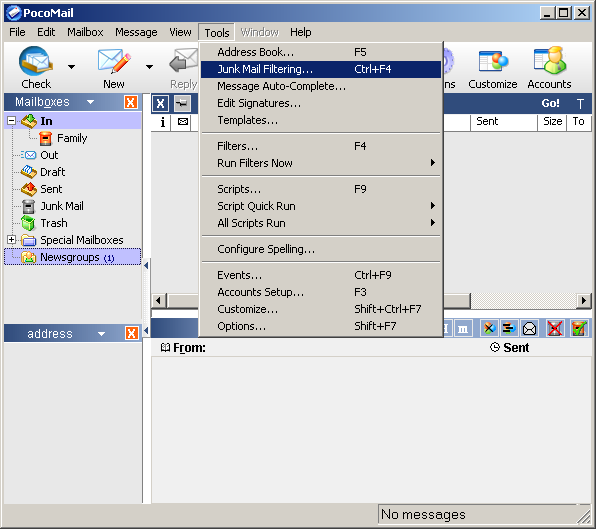Choose Edit Signatures menu entry
Screen dimensions: 596x529
click(321, 103)
